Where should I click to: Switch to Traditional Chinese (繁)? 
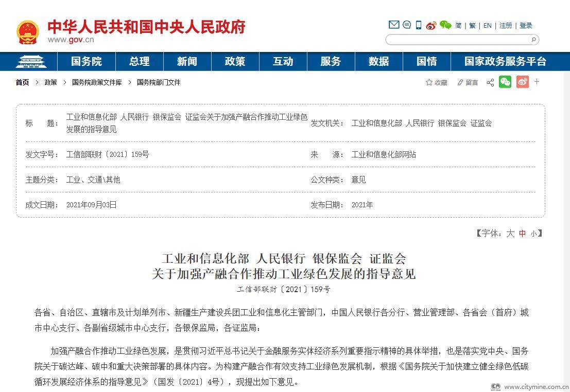[472, 25]
